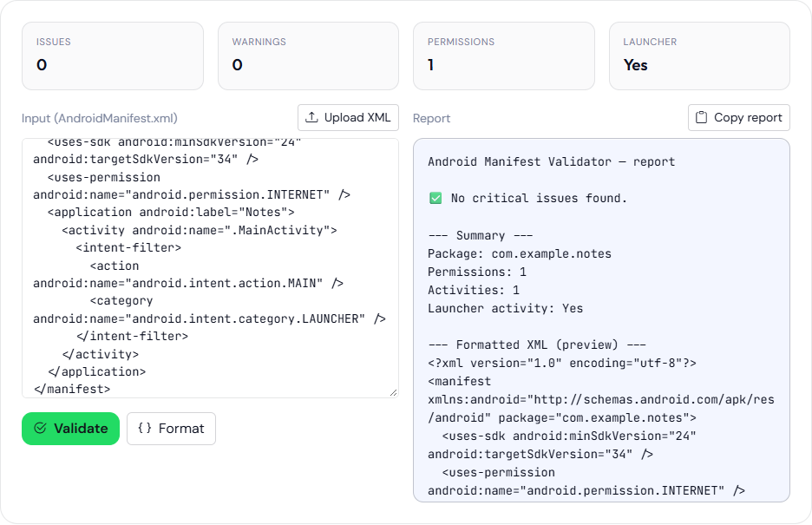Click '</application>' line in input
Image resolution: width=812 pixels, height=525 pixels.
tap(97, 371)
